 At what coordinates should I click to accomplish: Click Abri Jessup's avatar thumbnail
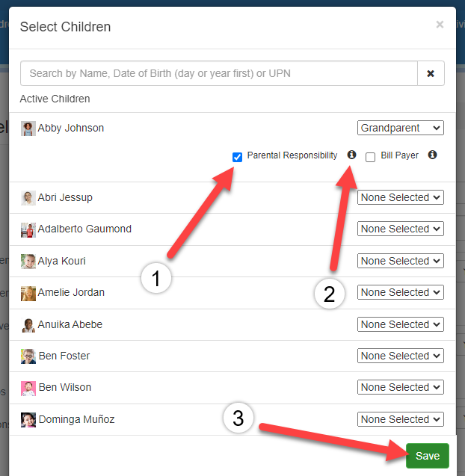(28, 198)
